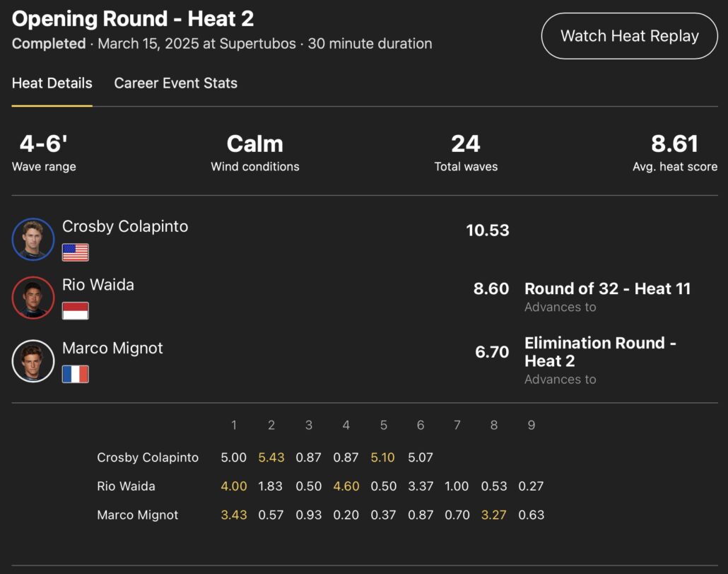The width and height of the screenshot is (728, 574).
Task: Switch to the Career Event Stats tab
Action: point(175,83)
